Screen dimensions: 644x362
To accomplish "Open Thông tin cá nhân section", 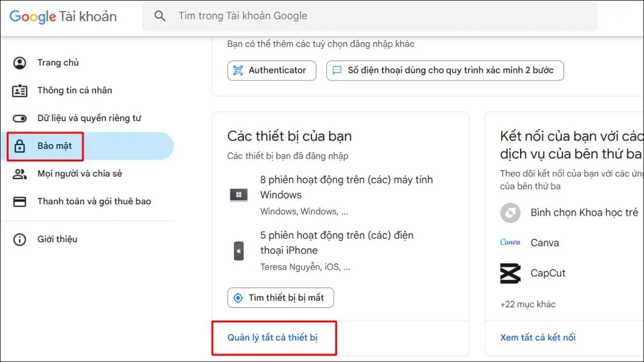I will click(x=74, y=90).
